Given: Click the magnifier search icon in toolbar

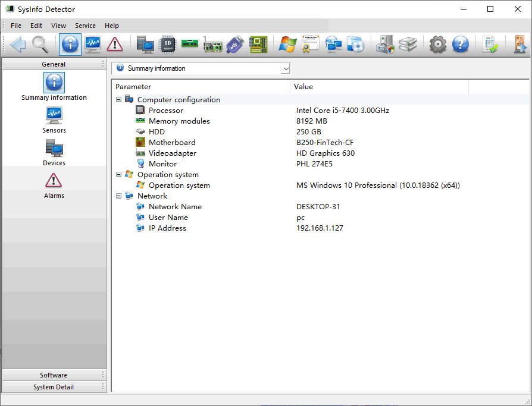Looking at the screenshot, I should coord(40,45).
